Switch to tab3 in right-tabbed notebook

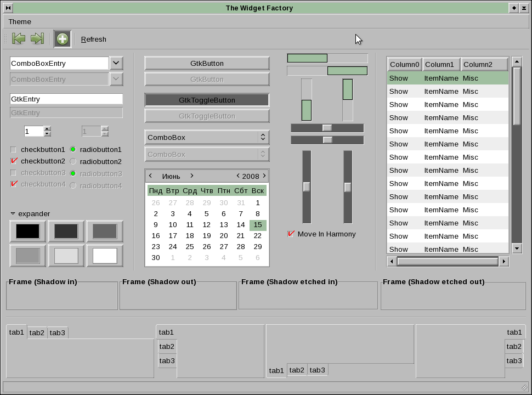coord(514,361)
